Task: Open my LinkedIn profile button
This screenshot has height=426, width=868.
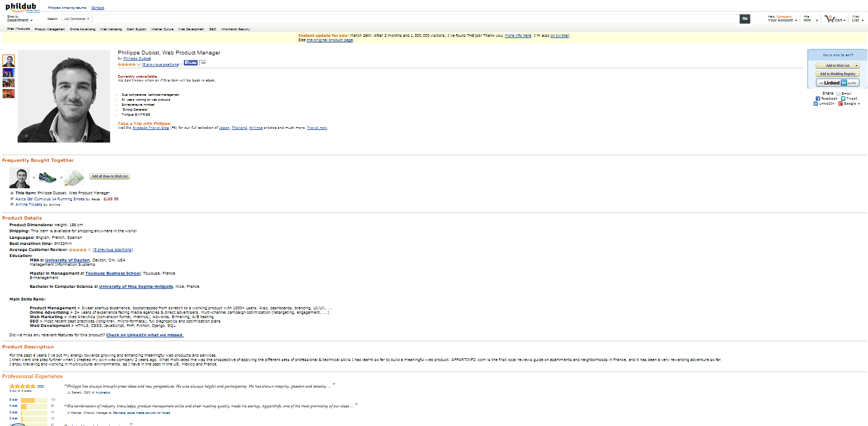Action: click(838, 83)
